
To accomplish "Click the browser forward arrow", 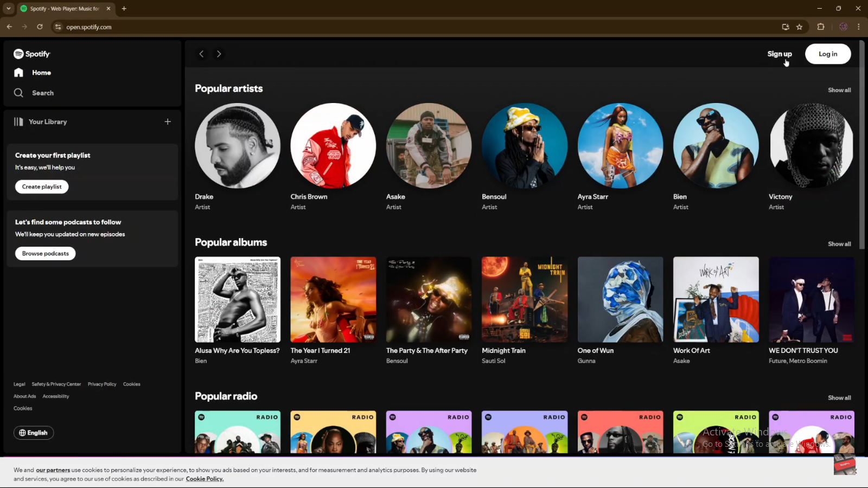I will [x=24, y=27].
